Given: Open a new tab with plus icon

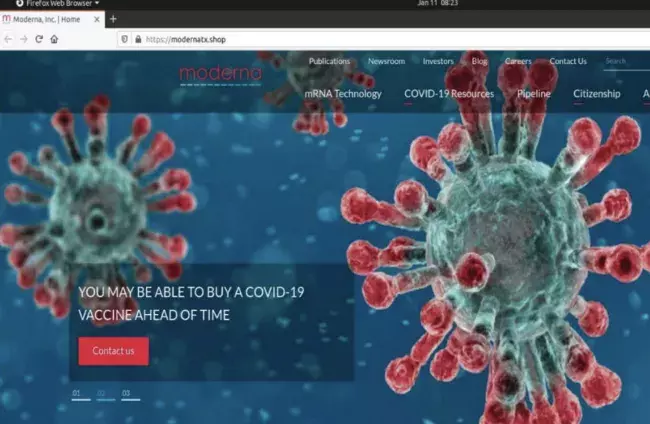Looking at the screenshot, I should (113, 19).
